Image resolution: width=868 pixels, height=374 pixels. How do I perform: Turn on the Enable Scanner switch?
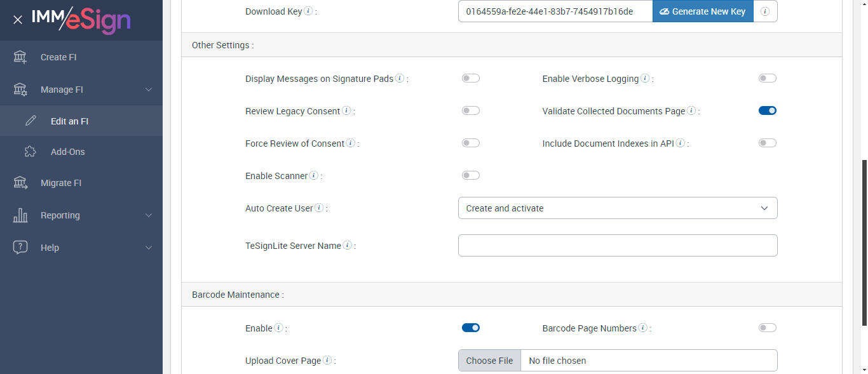point(471,175)
